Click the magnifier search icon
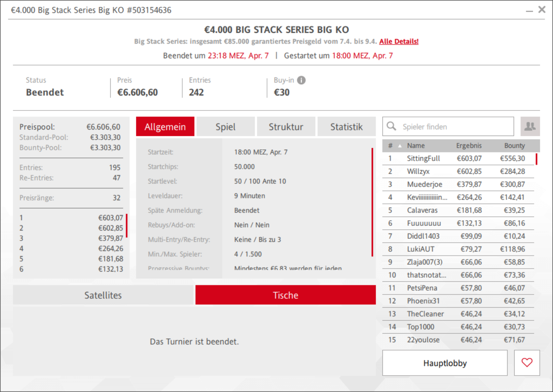 click(x=391, y=126)
